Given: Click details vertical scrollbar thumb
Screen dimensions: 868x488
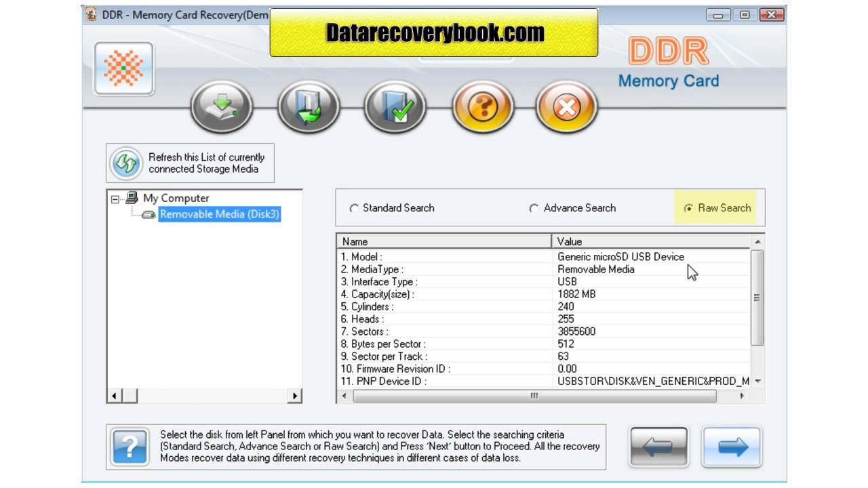Looking at the screenshot, I should click(x=757, y=297).
